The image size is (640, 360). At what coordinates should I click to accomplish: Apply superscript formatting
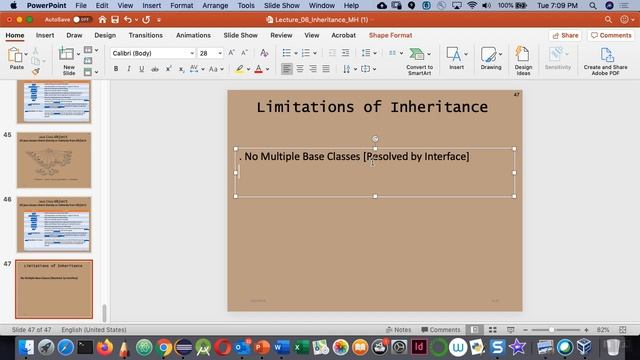coord(168,69)
